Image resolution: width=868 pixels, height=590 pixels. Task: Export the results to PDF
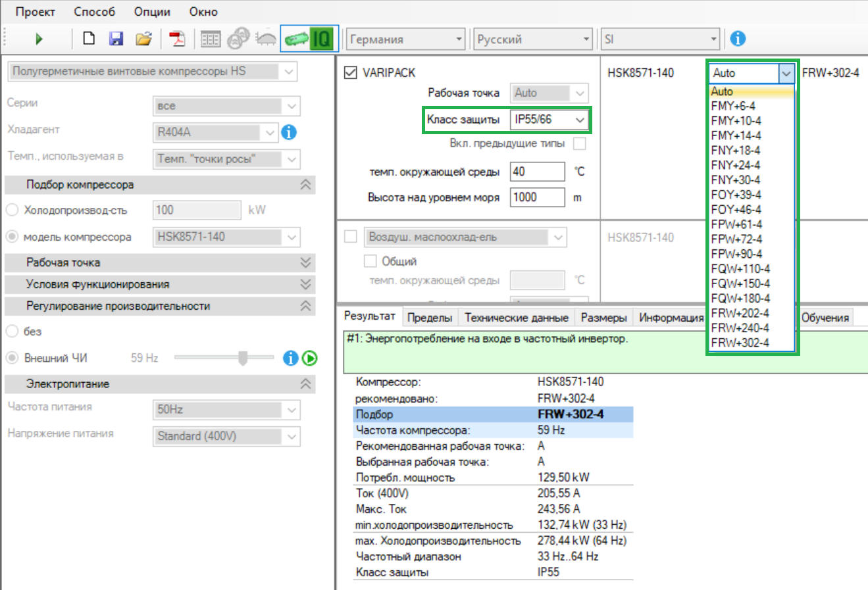click(x=177, y=38)
